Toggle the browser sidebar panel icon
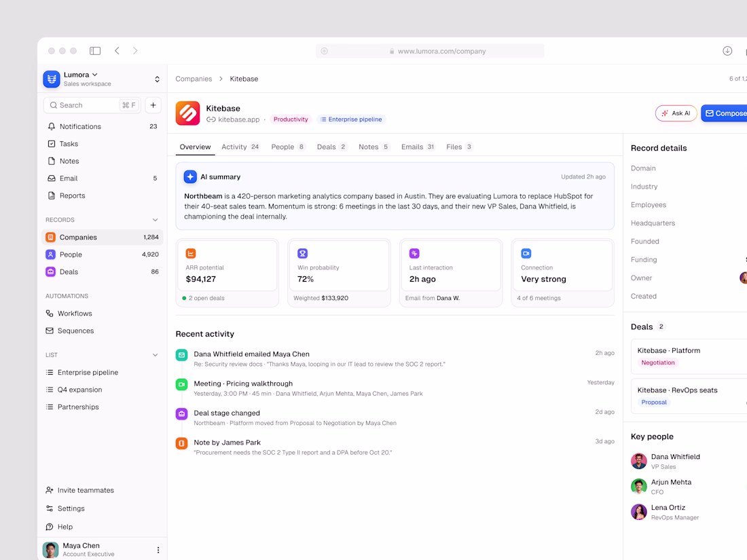Screen dimensions: 747x560 coord(95,51)
